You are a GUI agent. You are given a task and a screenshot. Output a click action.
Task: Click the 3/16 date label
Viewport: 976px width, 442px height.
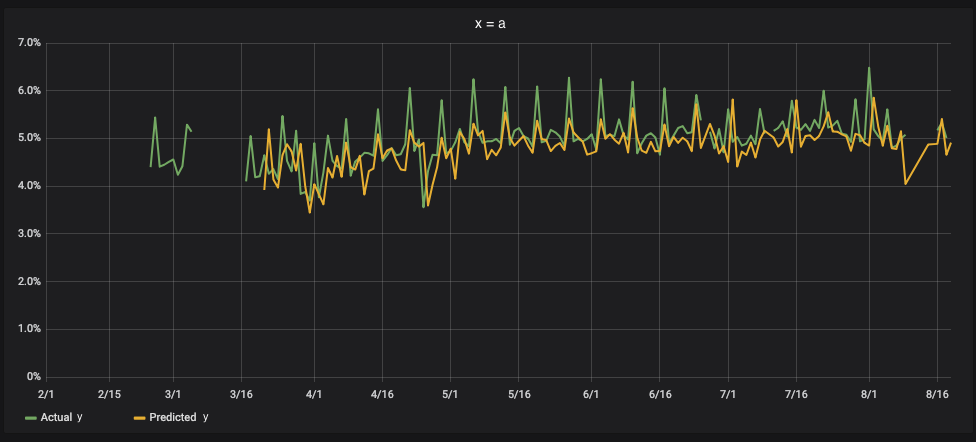click(242, 395)
